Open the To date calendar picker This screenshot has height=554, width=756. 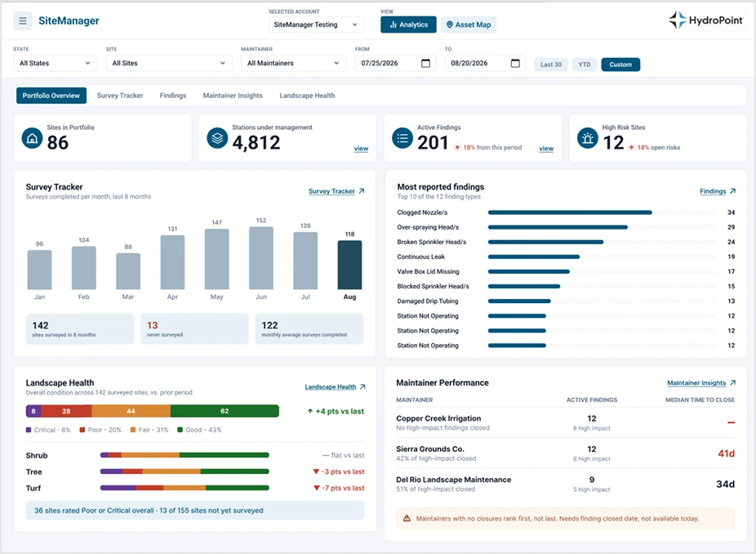pyautogui.click(x=515, y=63)
